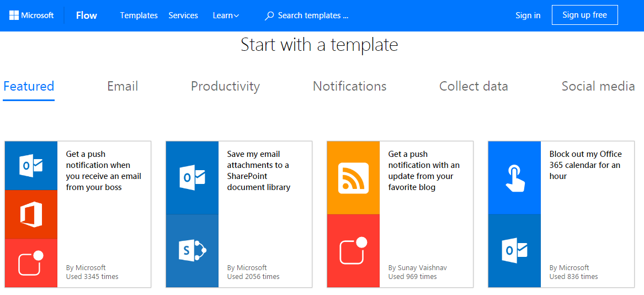Click 'Used 2056 times' text
Image resolution: width=644 pixels, height=295 pixels.
pyautogui.click(x=253, y=276)
